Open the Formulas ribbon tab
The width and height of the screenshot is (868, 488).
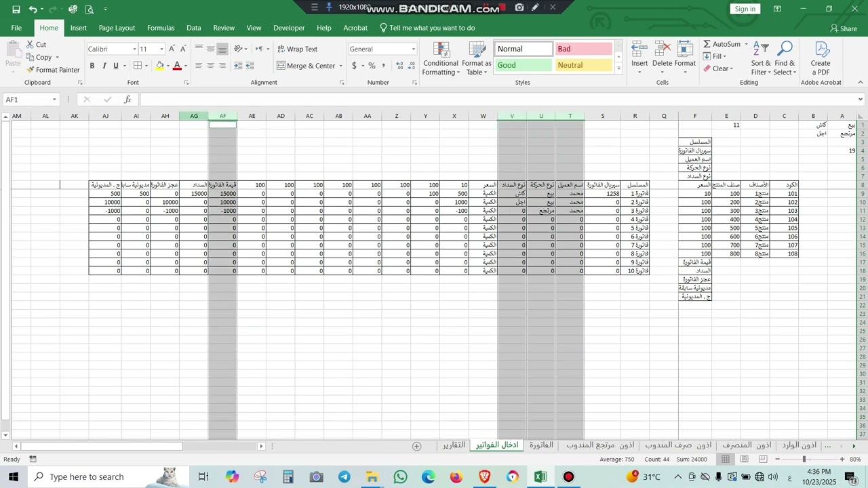click(161, 28)
